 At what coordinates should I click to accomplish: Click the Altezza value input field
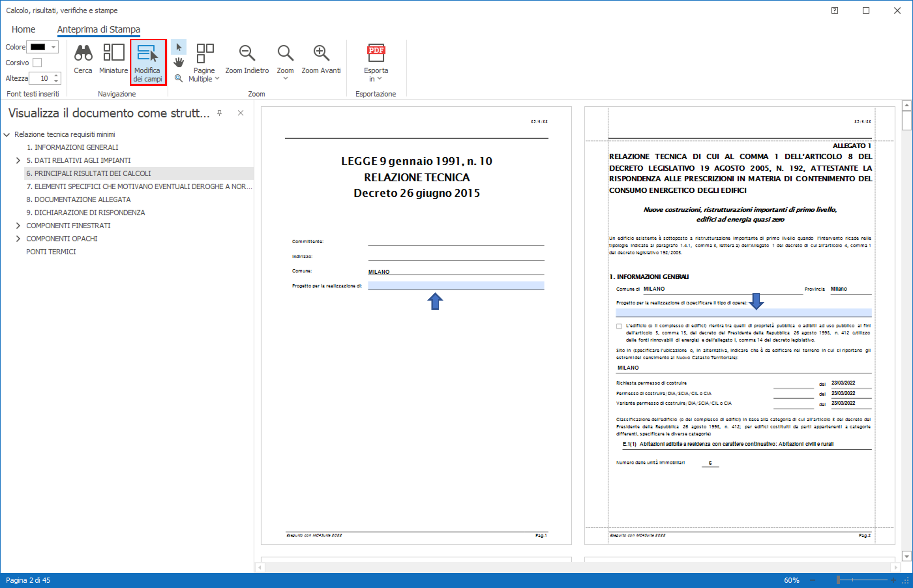[x=41, y=78]
